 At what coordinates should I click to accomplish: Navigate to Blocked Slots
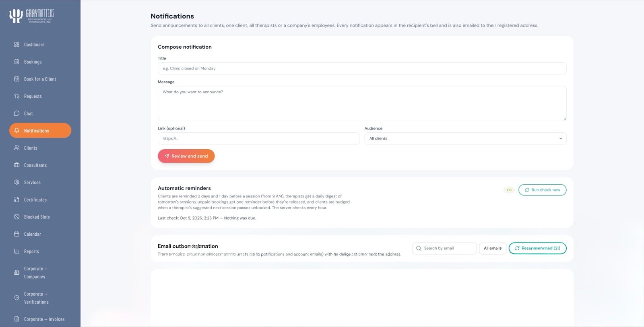click(x=40, y=217)
